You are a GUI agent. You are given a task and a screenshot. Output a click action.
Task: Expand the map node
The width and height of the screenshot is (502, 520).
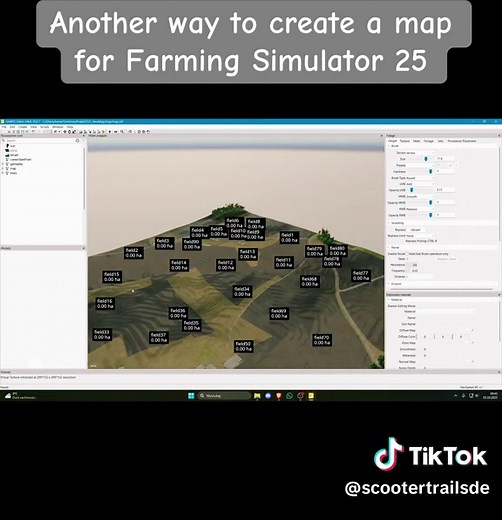3,168
